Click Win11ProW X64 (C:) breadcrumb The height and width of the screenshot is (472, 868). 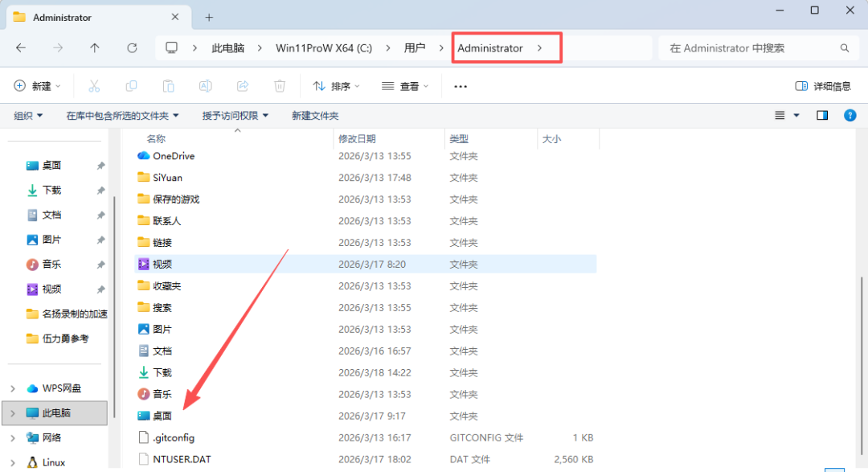coord(324,48)
